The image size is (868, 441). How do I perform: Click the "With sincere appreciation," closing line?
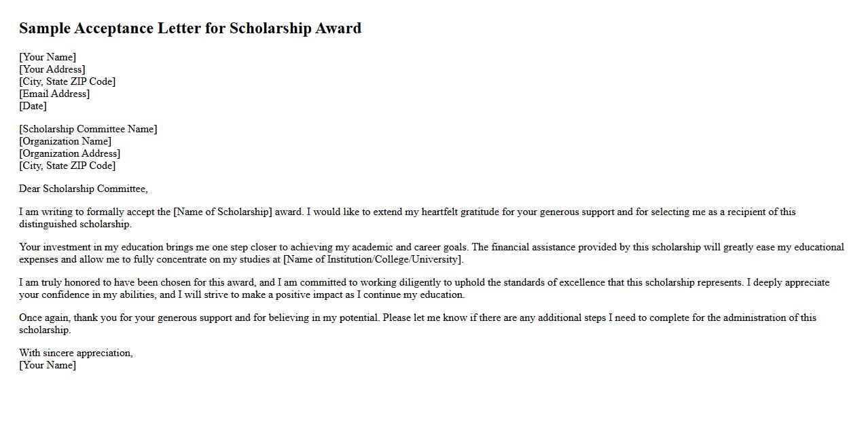(76, 353)
